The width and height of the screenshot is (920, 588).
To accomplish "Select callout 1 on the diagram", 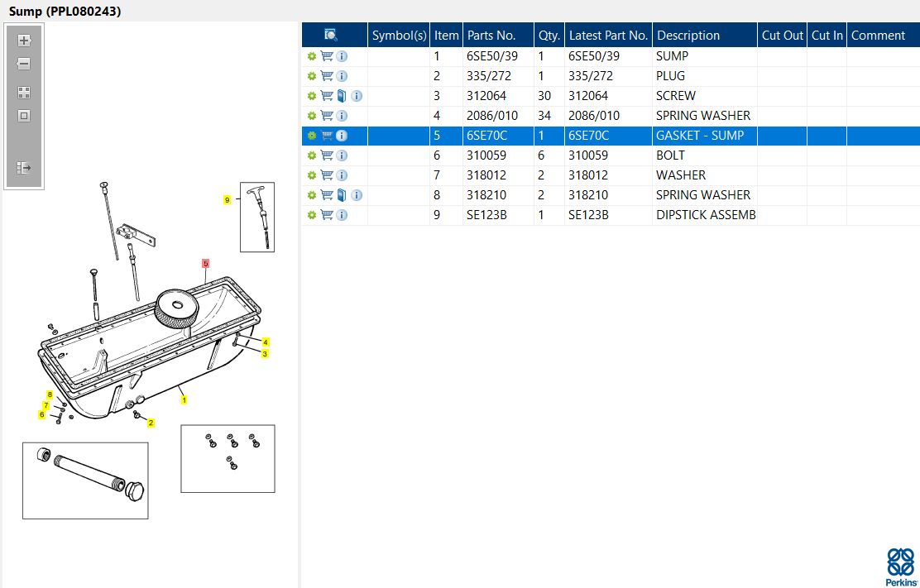I will 184,399.
